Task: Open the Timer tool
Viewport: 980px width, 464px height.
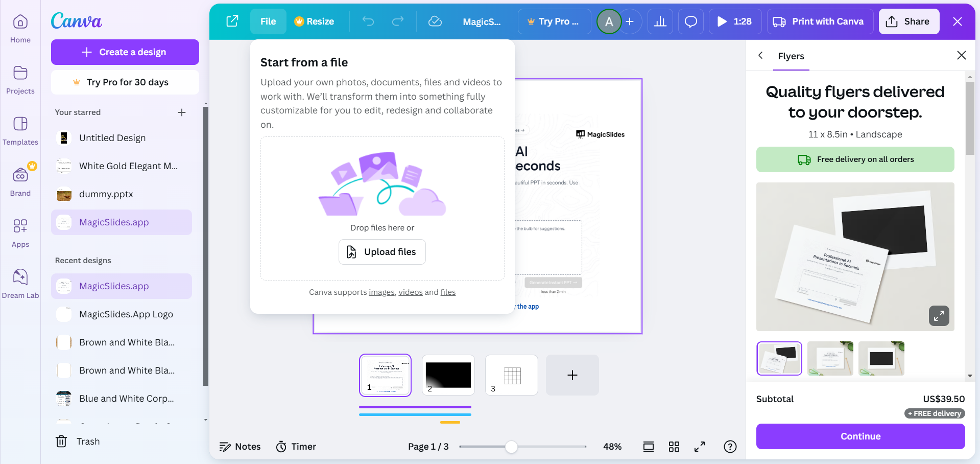Action: pyautogui.click(x=296, y=447)
